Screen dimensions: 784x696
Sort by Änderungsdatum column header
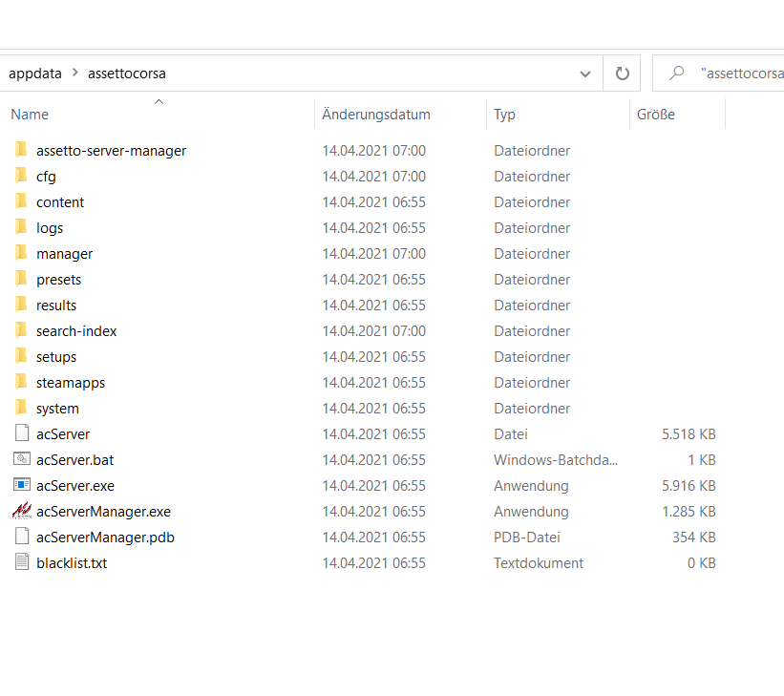click(x=376, y=115)
